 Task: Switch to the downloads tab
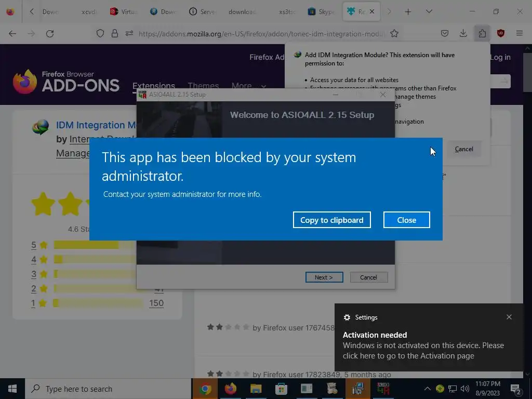(x=243, y=11)
